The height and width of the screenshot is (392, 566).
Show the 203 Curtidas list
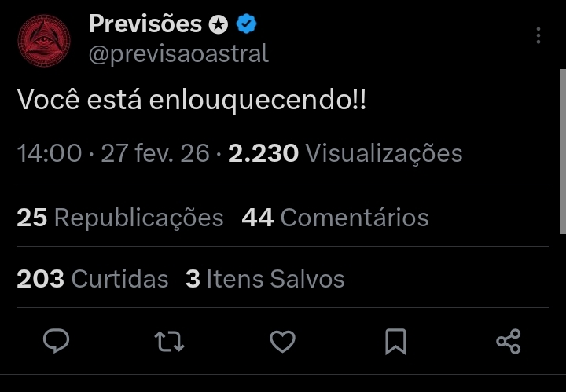(x=92, y=279)
